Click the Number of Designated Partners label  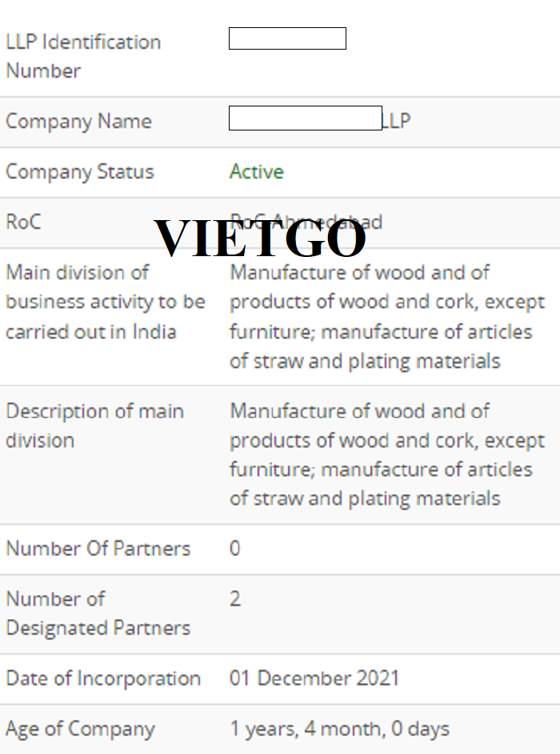click(98, 613)
